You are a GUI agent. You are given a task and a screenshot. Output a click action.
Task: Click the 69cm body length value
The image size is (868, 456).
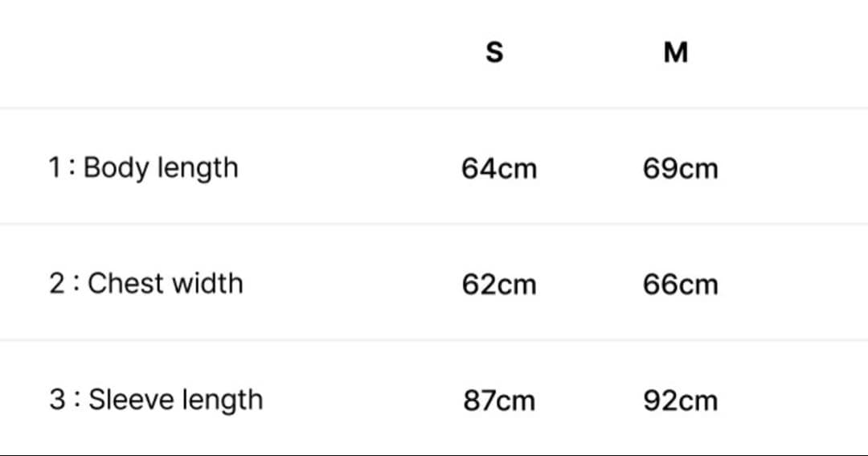680,169
